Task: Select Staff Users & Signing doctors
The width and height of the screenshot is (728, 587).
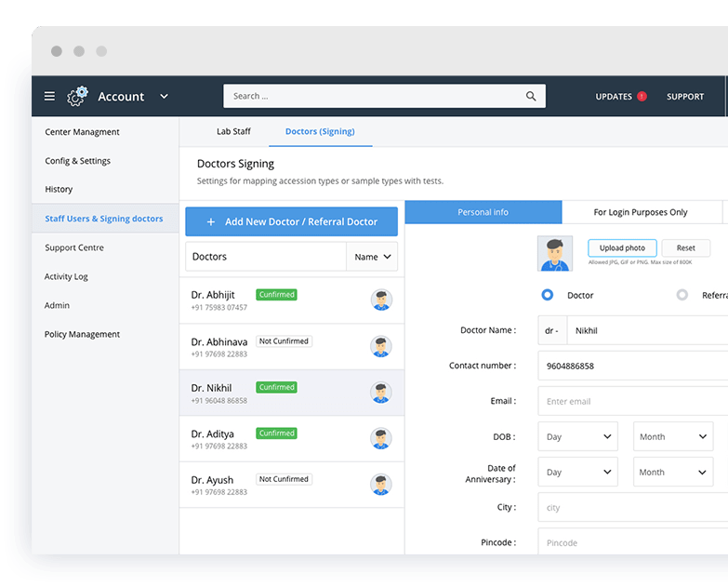Action: [x=104, y=219]
